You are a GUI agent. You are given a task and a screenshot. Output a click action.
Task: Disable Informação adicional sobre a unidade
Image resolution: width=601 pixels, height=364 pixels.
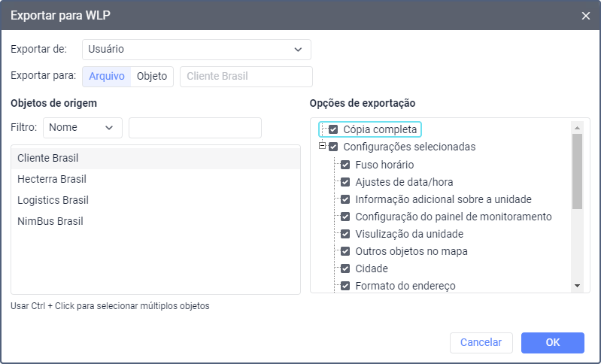[x=345, y=199]
